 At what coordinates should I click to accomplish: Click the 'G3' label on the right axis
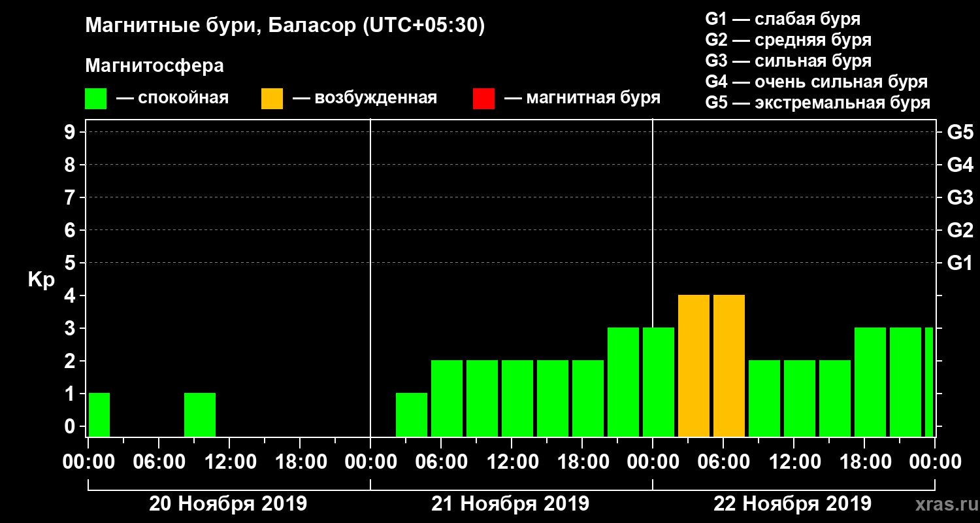coord(960,197)
